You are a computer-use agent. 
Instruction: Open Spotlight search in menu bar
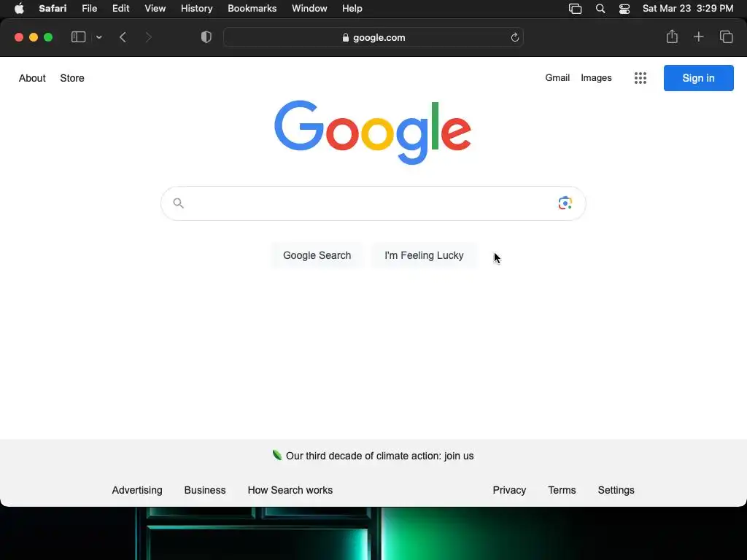600,9
